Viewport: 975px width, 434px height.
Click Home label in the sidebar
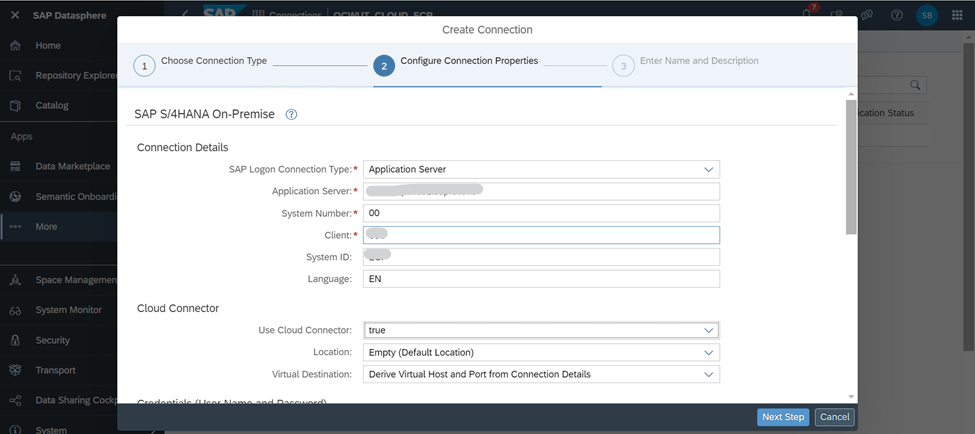48,45
